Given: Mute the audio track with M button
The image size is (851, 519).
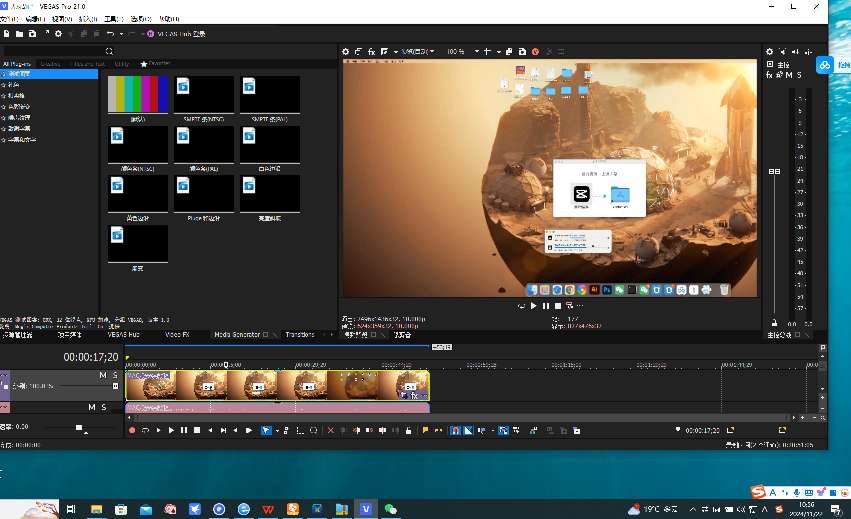Looking at the screenshot, I should point(91,407).
